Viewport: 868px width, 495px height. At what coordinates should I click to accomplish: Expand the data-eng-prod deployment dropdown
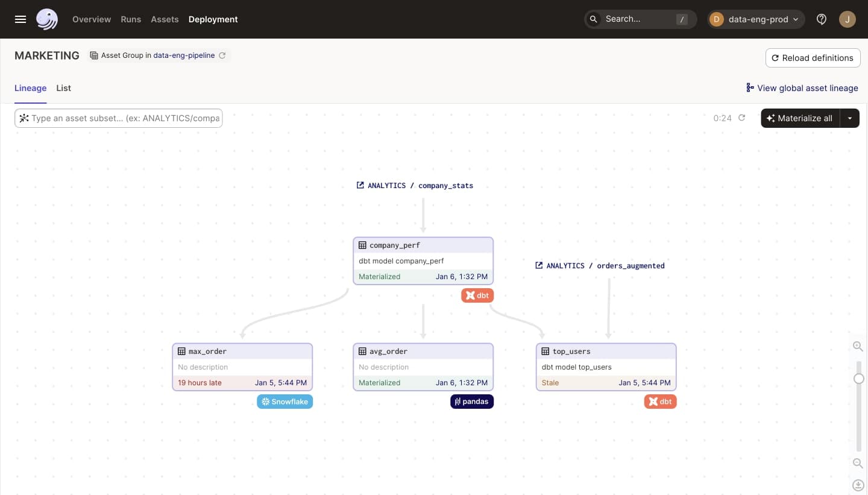tap(756, 19)
